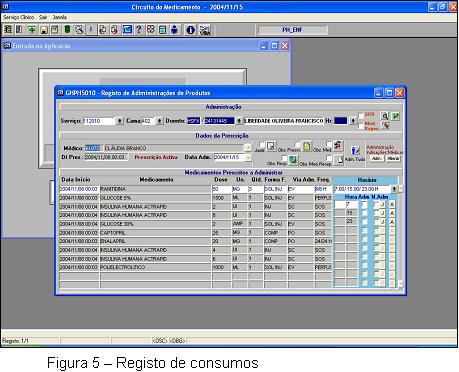The width and height of the screenshot is (459, 372).
Task: Click the blue question mark help icon
Action: point(139,30)
